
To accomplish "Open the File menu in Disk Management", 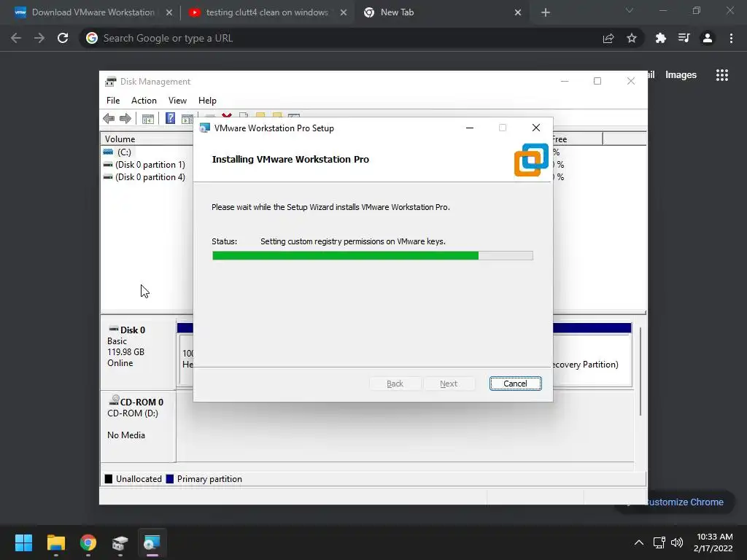I will tap(113, 101).
